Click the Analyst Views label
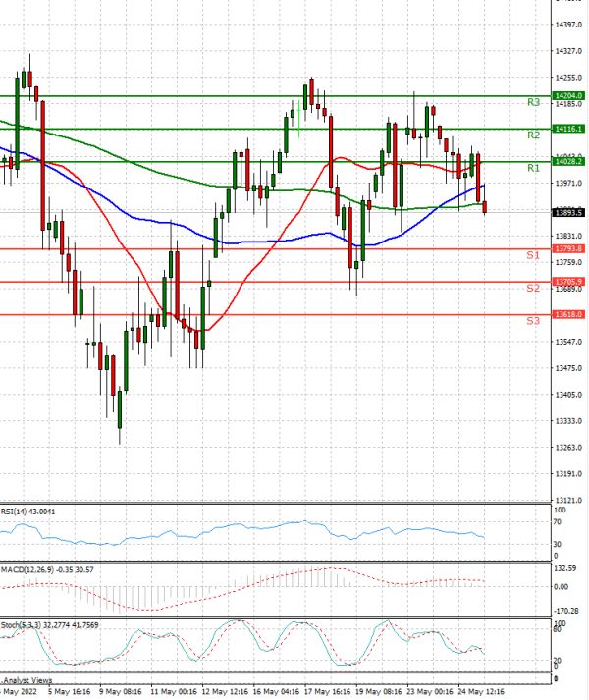589x700 pixels. click(x=27, y=680)
